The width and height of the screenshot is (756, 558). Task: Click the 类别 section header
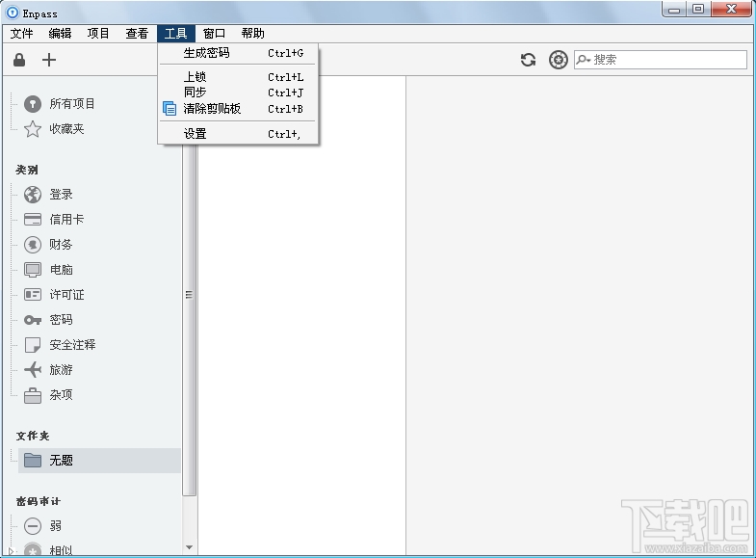coord(27,170)
